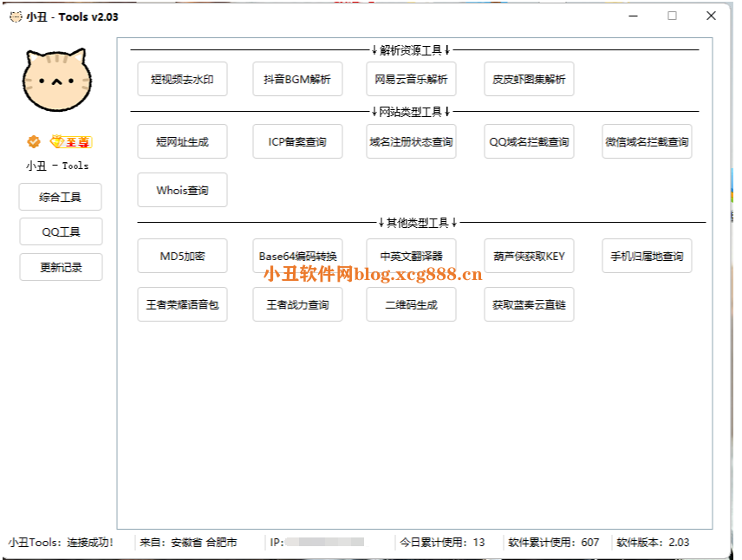
Task: Open QQ域名拦截查询 tool
Action: point(529,141)
